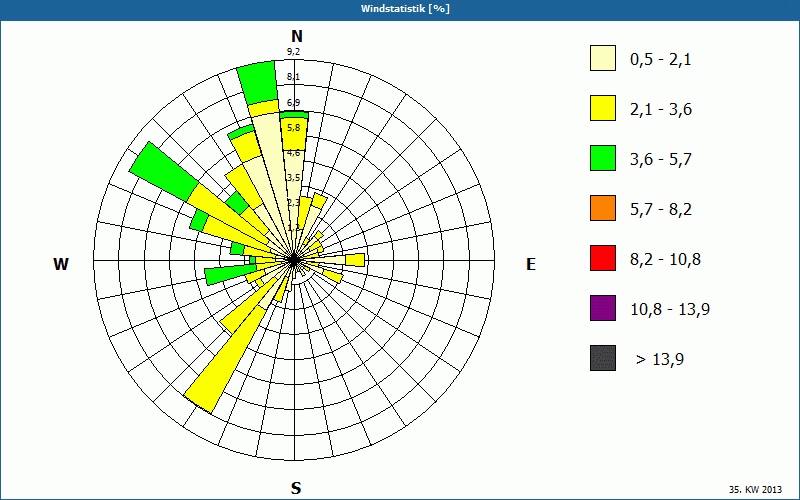Click the large green northwest wind bar segment

(164, 171)
